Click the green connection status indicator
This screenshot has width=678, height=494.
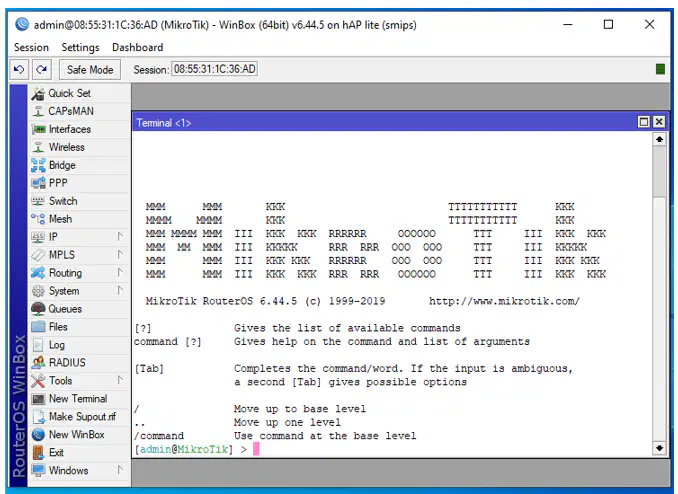660,69
